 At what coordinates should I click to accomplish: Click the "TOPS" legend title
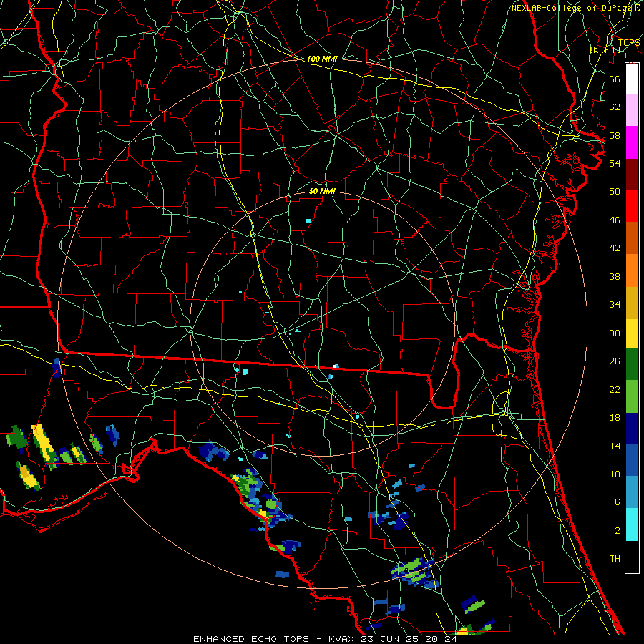[x=629, y=43]
